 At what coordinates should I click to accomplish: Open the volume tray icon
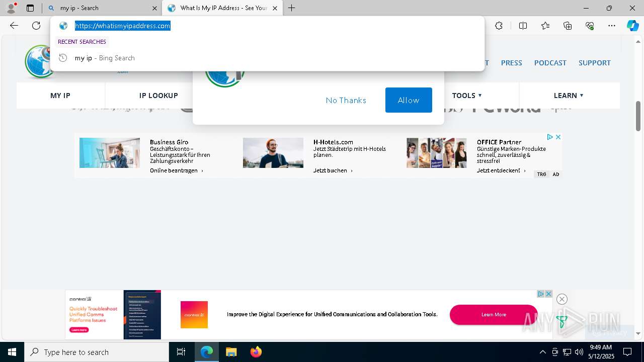579,352
